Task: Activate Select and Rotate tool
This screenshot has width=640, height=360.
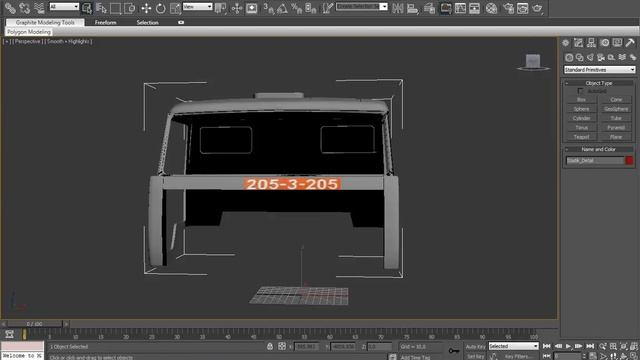Action: (x=160, y=8)
